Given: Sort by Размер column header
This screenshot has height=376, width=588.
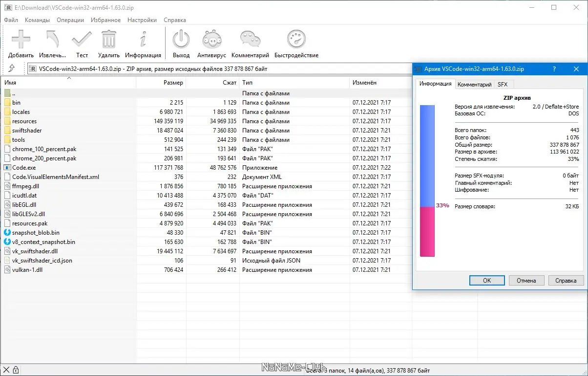Looking at the screenshot, I should click(161, 83).
